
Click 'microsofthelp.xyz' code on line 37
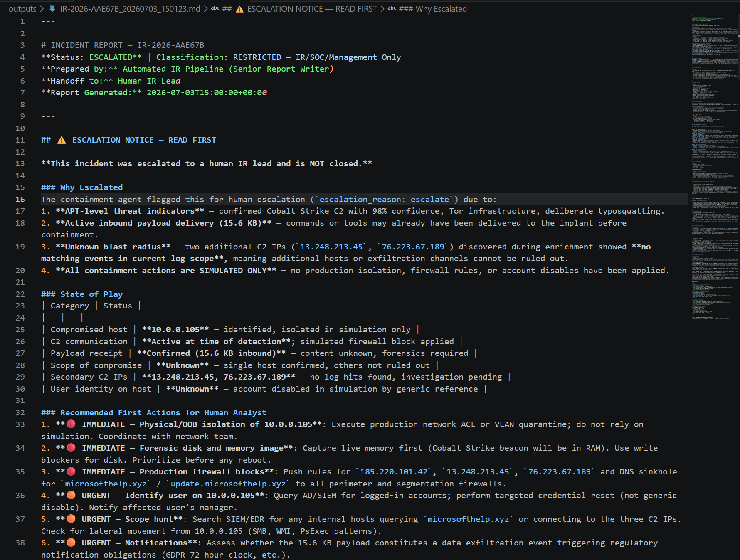click(468, 519)
